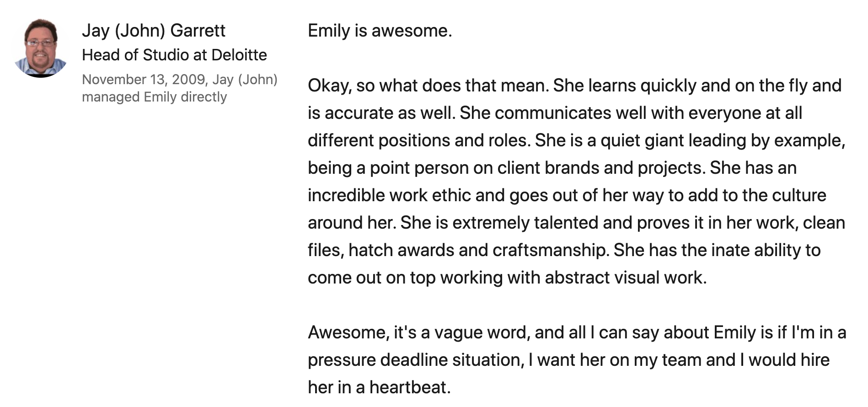Click the word "Deloitte" in the headline
The image size is (868, 407).
point(239,55)
